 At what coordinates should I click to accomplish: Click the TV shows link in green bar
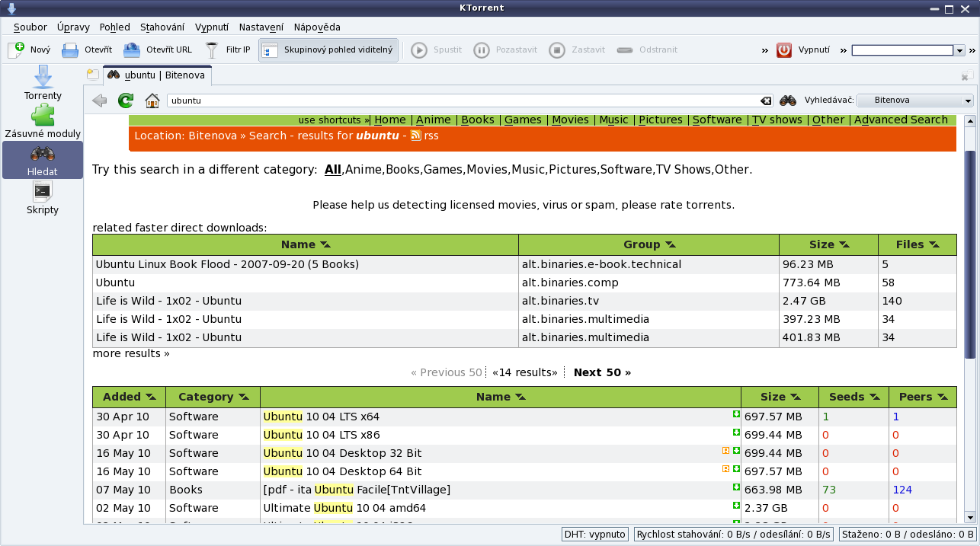click(777, 120)
